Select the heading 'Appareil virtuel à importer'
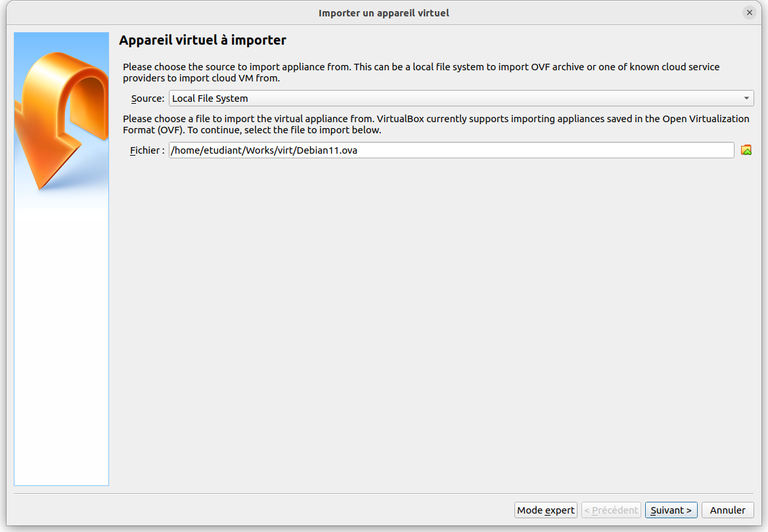Viewport: 768px width, 532px height. pyautogui.click(x=202, y=41)
